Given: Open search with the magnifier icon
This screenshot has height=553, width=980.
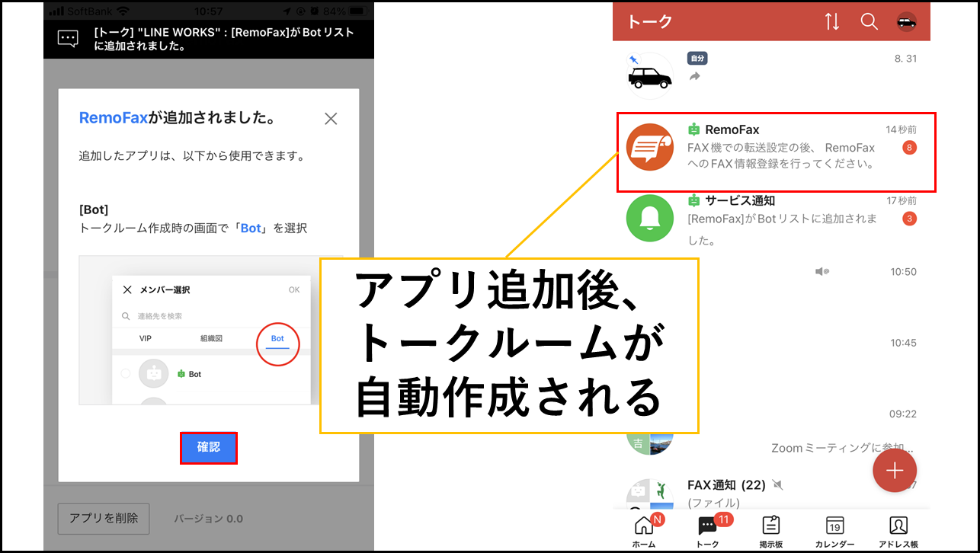Looking at the screenshot, I should 870,21.
